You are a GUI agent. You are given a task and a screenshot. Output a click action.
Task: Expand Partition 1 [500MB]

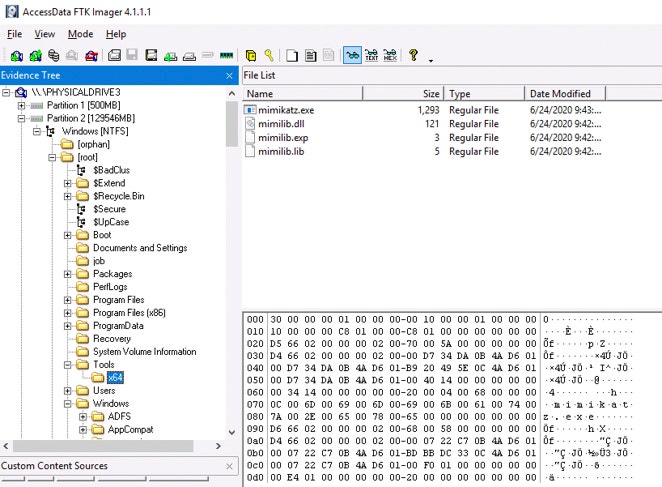point(21,105)
